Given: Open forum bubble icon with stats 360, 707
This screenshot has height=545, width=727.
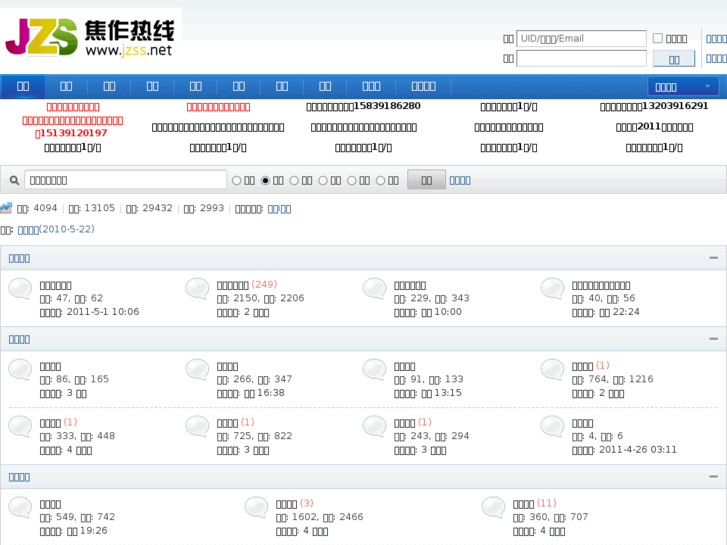Looking at the screenshot, I should [x=493, y=507].
